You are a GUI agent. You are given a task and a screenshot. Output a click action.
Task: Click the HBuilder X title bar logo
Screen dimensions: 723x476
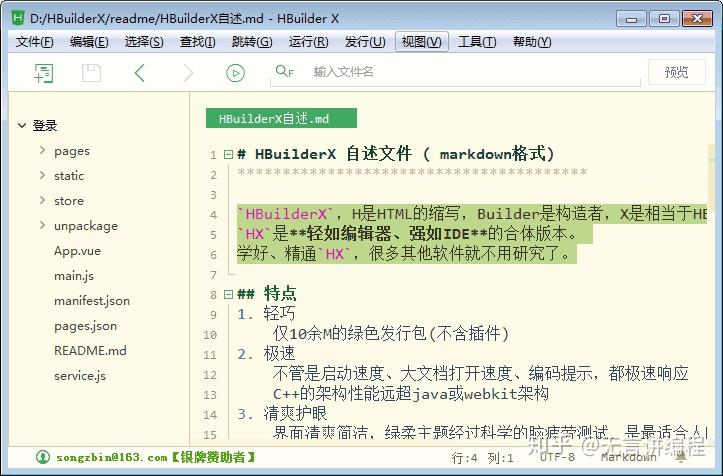tap(18, 18)
